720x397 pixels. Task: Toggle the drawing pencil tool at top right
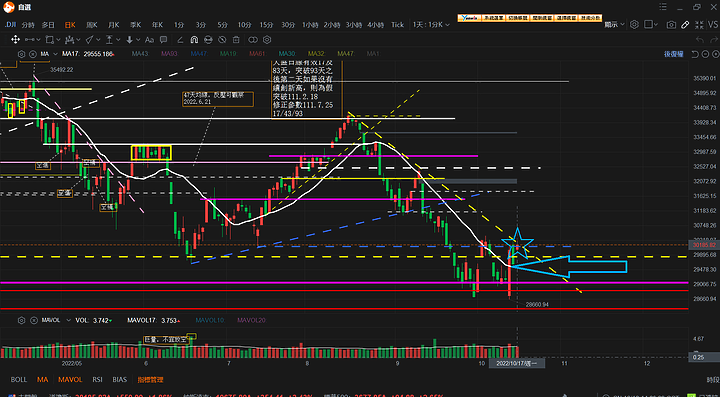[x=685, y=25]
